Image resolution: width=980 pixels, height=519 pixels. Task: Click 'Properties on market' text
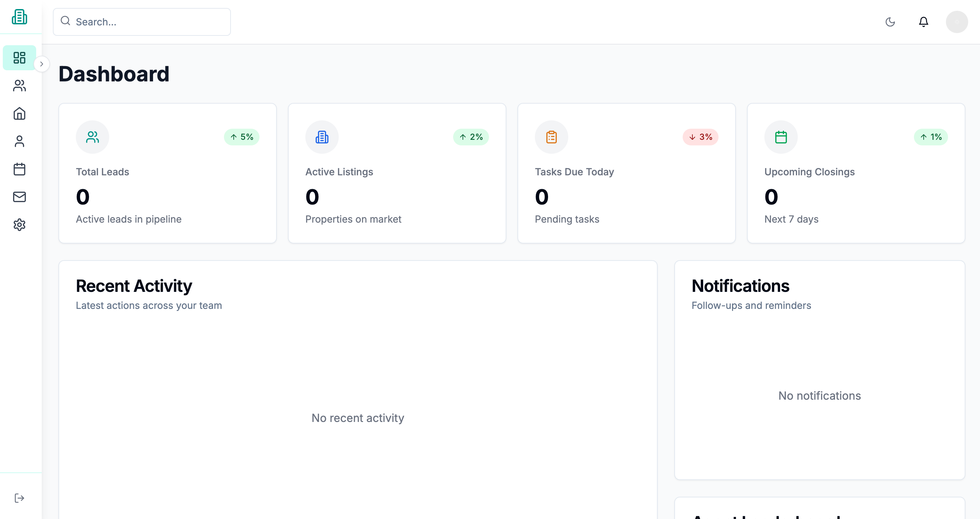353,219
